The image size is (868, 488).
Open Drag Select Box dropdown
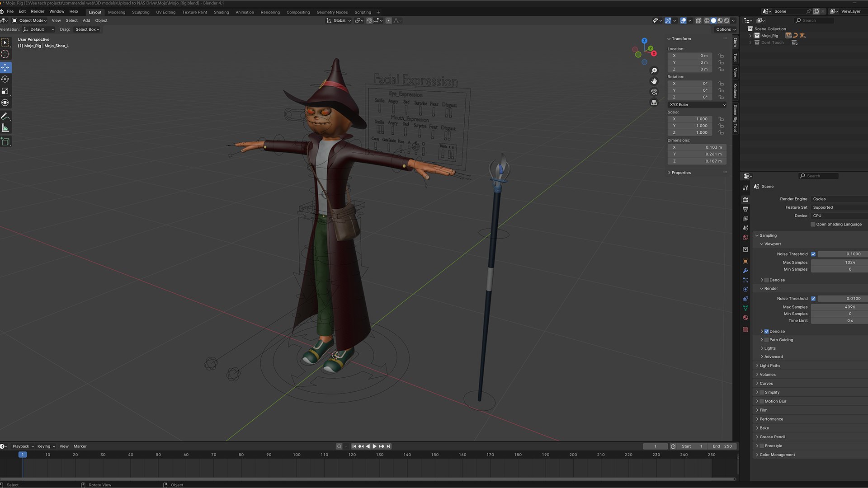click(x=87, y=30)
